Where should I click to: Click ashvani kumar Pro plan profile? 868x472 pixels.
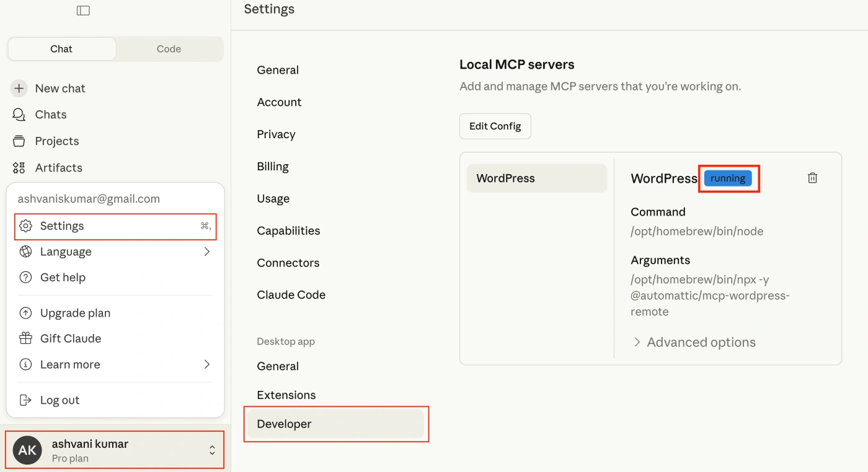pyautogui.click(x=115, y=450)
